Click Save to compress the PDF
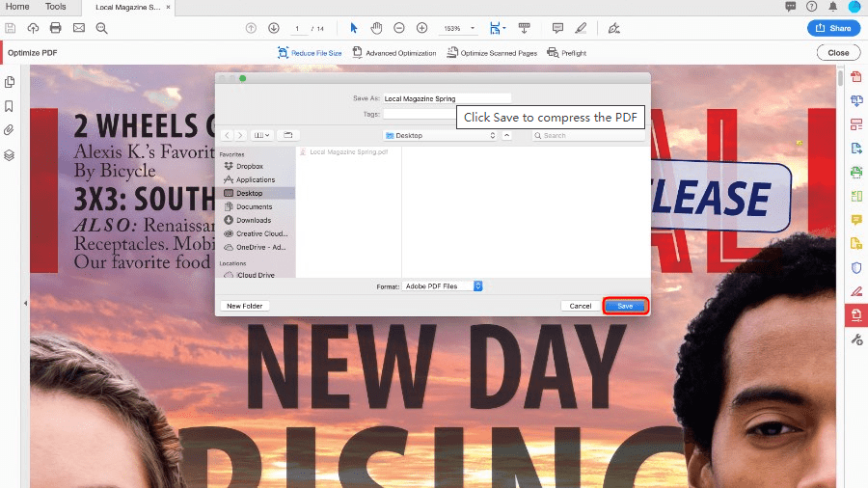Image resolution: width=868 pixels, height=489 pixels. 625,306
